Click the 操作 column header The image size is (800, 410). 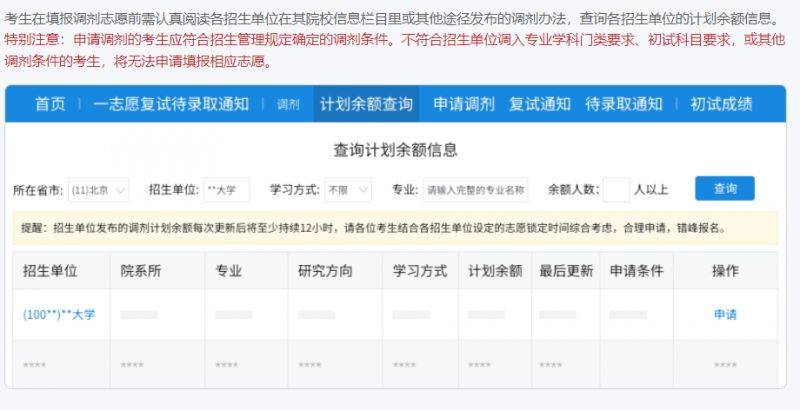726,271
